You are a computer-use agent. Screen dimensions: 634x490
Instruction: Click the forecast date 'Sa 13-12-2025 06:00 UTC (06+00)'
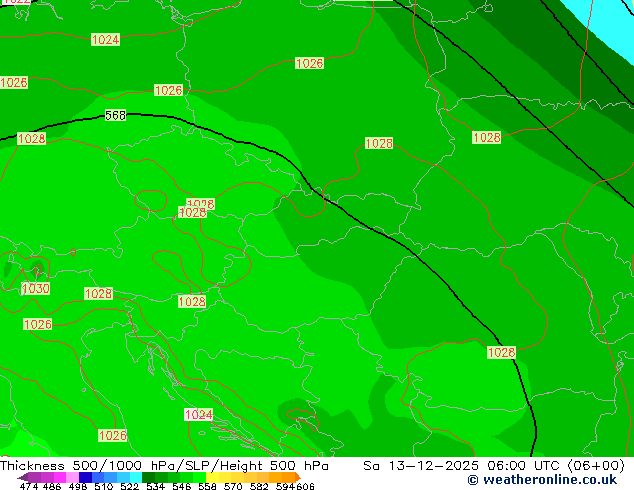pos(494,466)
